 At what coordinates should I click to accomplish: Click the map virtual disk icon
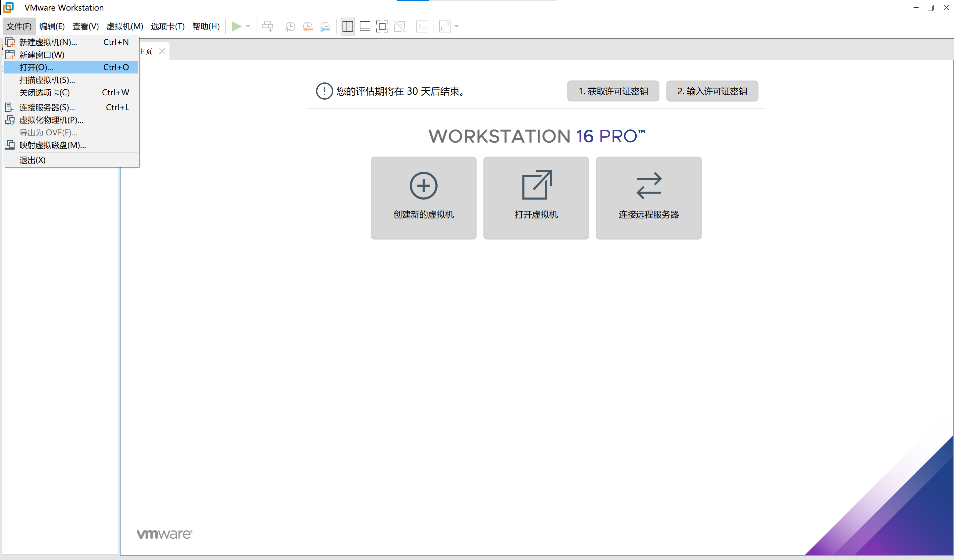(10, 145)
